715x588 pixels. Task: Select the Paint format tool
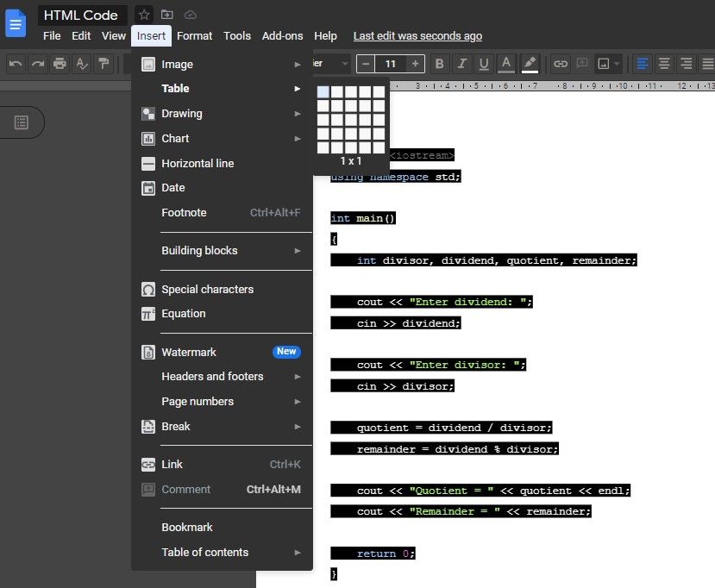coord(105,63)
